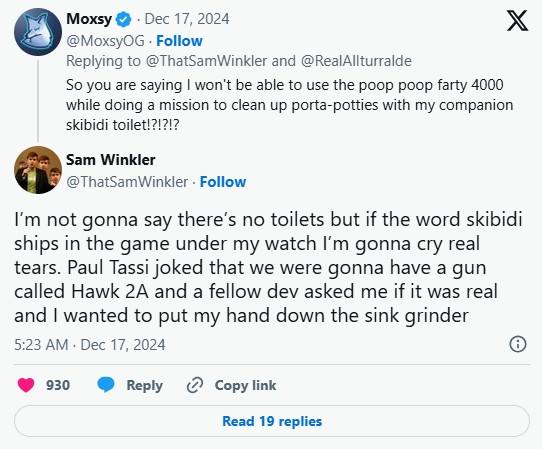
Task: Open the Sam Winkler display name
Action: tap(111, 160)
